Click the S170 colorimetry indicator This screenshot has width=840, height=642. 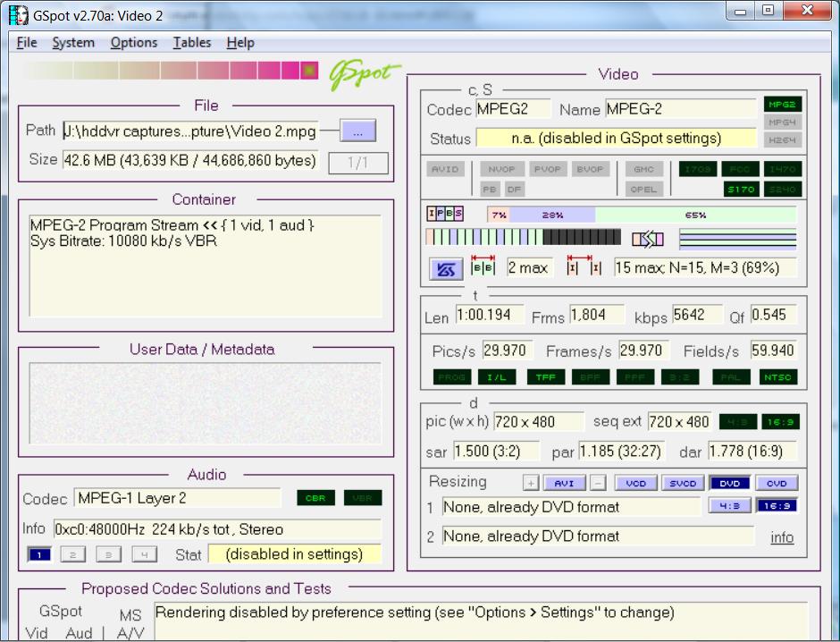tap(741, 190)
